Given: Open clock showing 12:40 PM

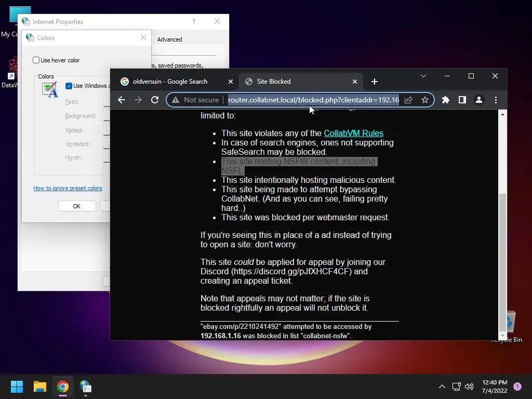Looking at the screenshot, I should point(495,387).
